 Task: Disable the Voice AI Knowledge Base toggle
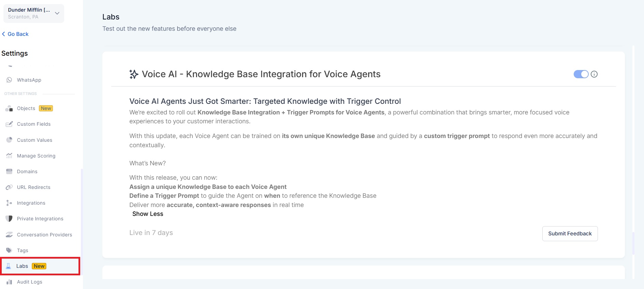tap(581, 74)
